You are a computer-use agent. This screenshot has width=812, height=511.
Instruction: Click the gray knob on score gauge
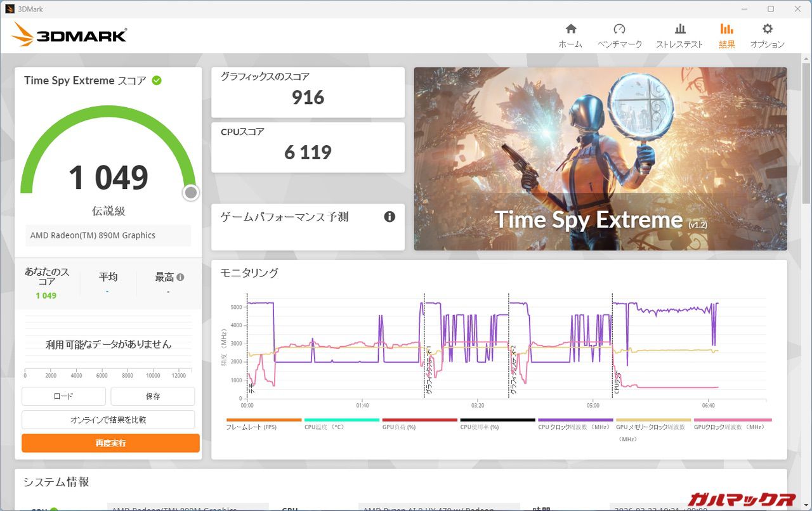pyautogui.click(x=191, y=193)
